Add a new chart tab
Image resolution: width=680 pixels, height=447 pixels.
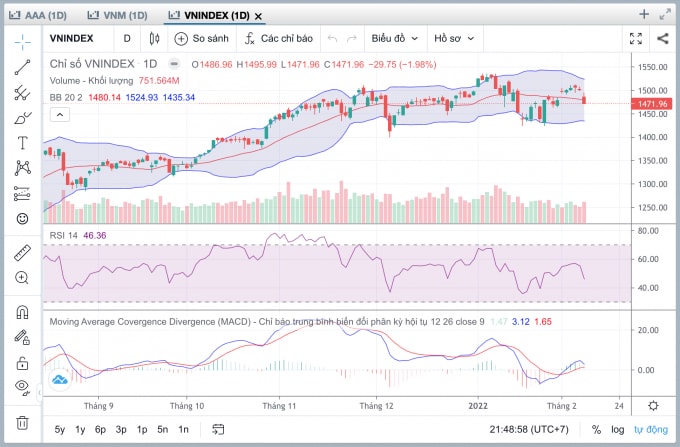coord(644,14)
